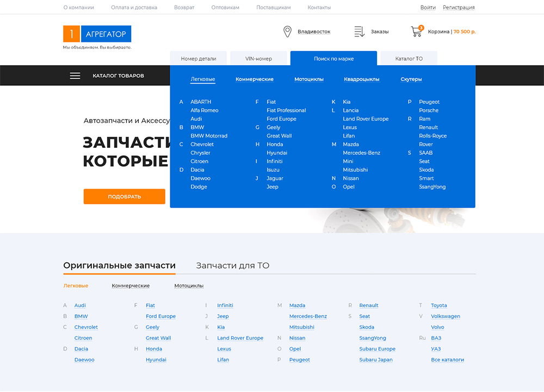Select BMW Motorrad in the brand panel
544x392 pixels.
point(209,136)
